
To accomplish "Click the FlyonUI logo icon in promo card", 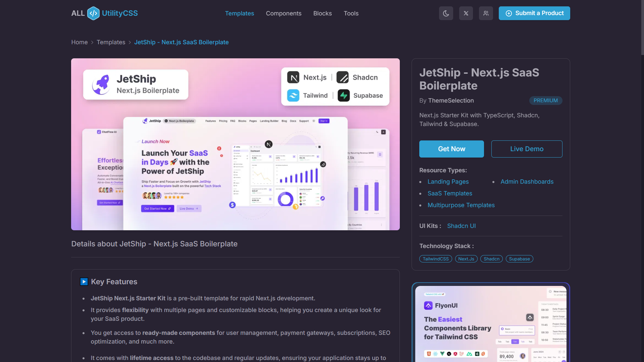I will tap(428, 305).
